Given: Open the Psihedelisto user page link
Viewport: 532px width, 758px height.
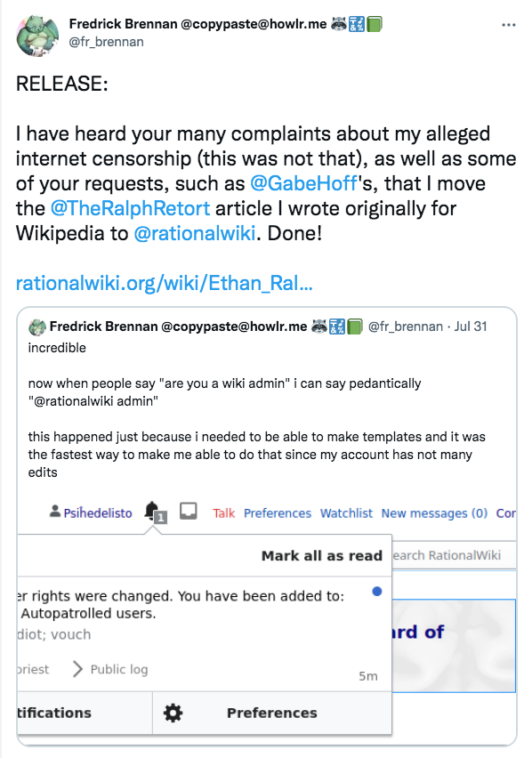Looking at the screenshot, I should pyautogui.click(x=98, y=513).
